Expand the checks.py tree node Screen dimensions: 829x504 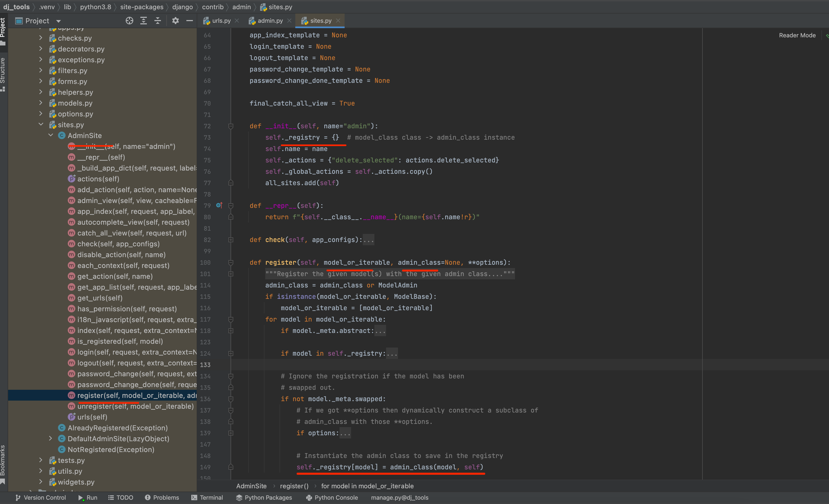[41, 38]
